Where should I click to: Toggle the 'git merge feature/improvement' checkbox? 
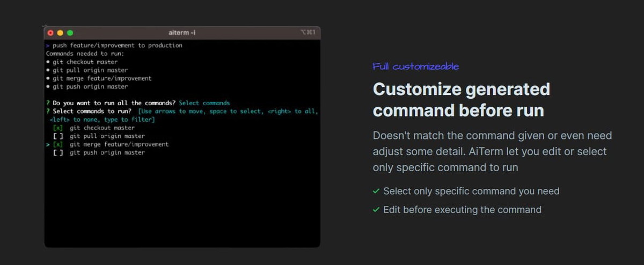[x=58, y=144]
